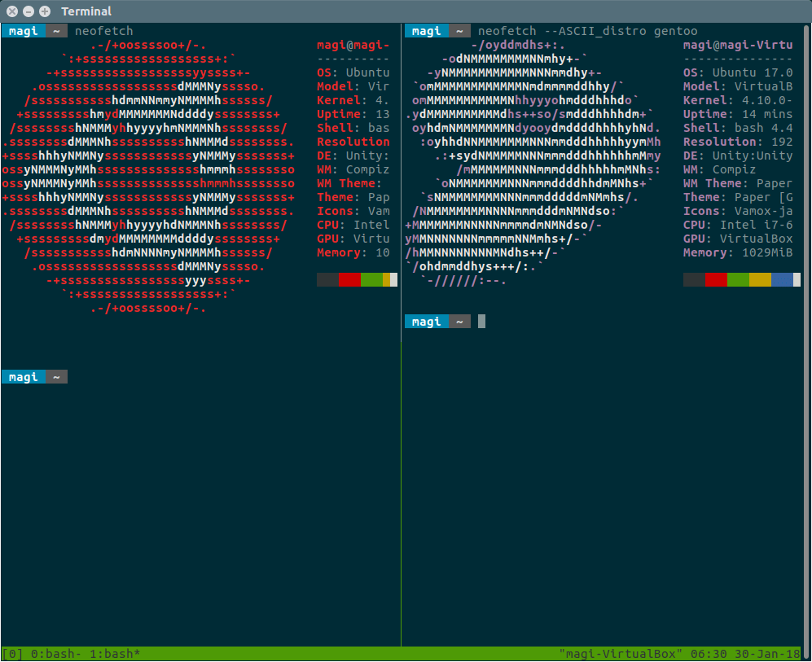Switch to tmux window 0:bash
The image size is (812, 662).
click(55, 654)
